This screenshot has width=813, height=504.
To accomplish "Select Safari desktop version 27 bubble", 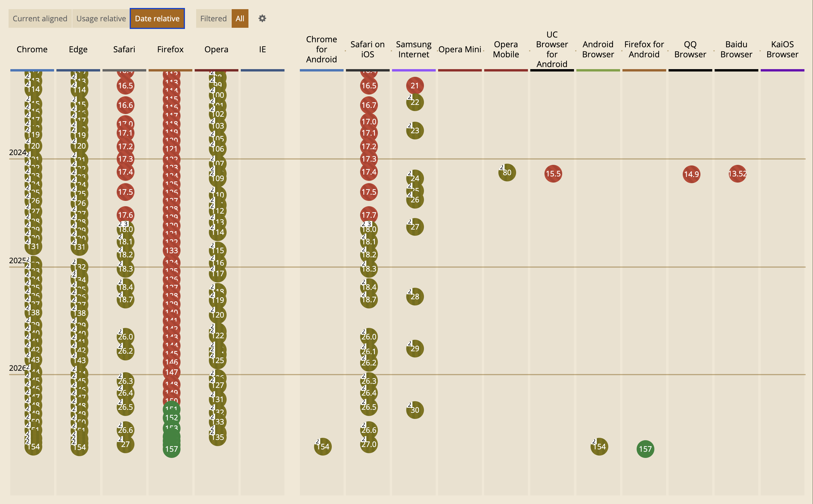I will pos(125,444).
